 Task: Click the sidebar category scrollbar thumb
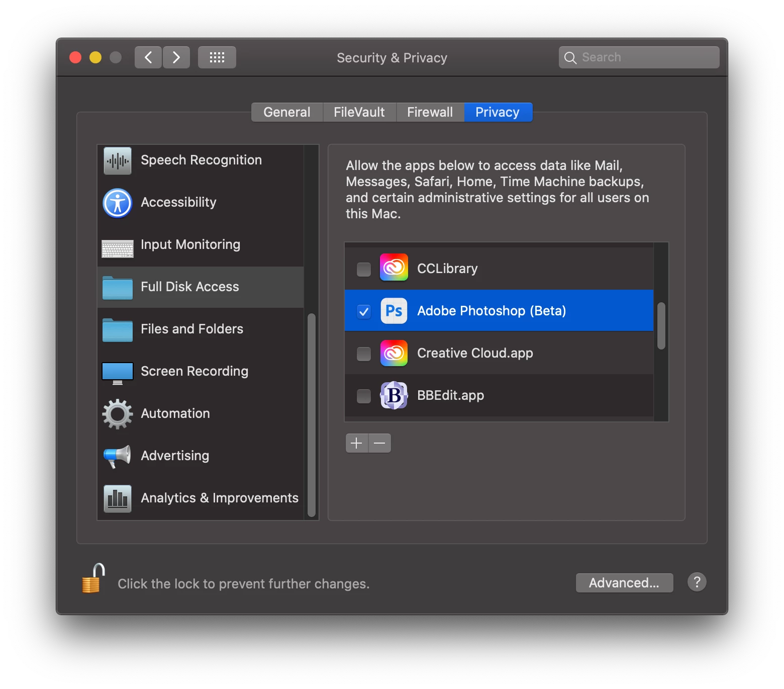(x=312, y=415)
